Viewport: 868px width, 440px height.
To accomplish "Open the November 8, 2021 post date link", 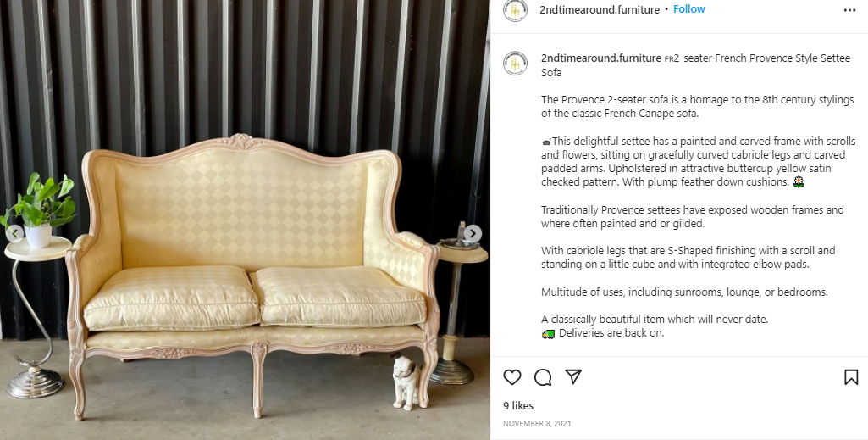I will click(x=537, y=423).
